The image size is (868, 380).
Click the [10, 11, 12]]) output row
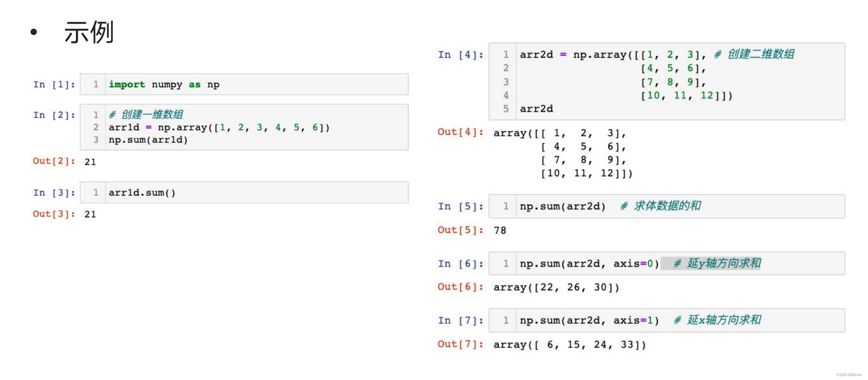click(x=587, y=173)
